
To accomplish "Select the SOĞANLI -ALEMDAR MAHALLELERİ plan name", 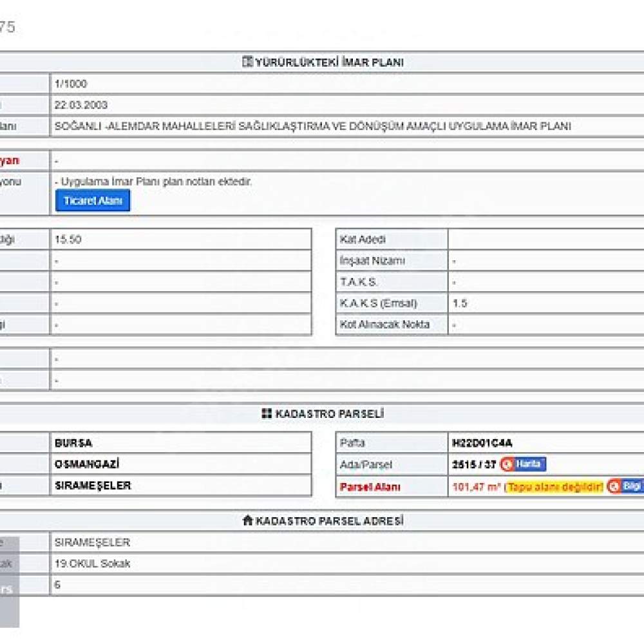I will [312, 126].
